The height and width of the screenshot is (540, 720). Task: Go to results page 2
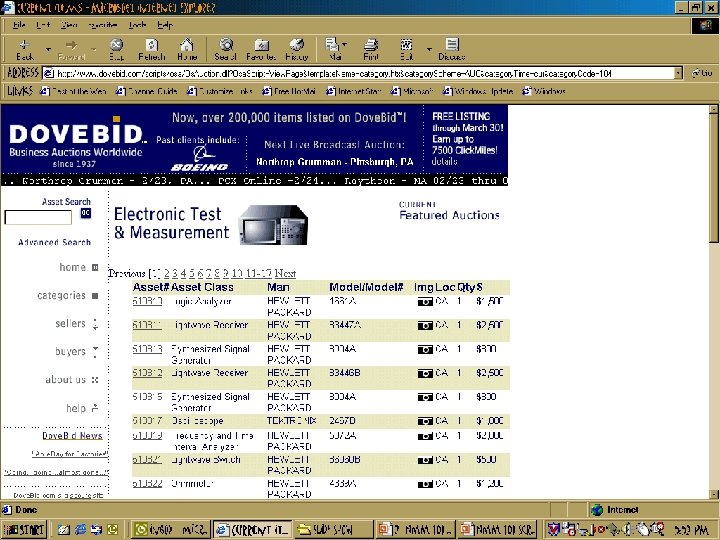point(167,274)
